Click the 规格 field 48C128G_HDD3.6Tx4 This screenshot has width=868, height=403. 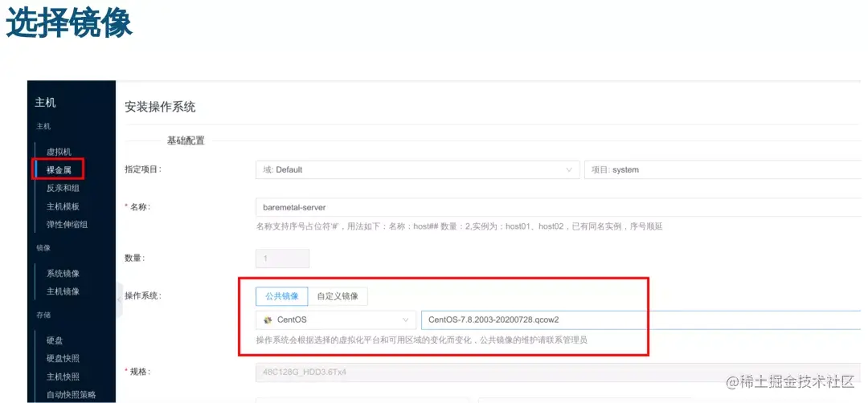coord(558,372)
